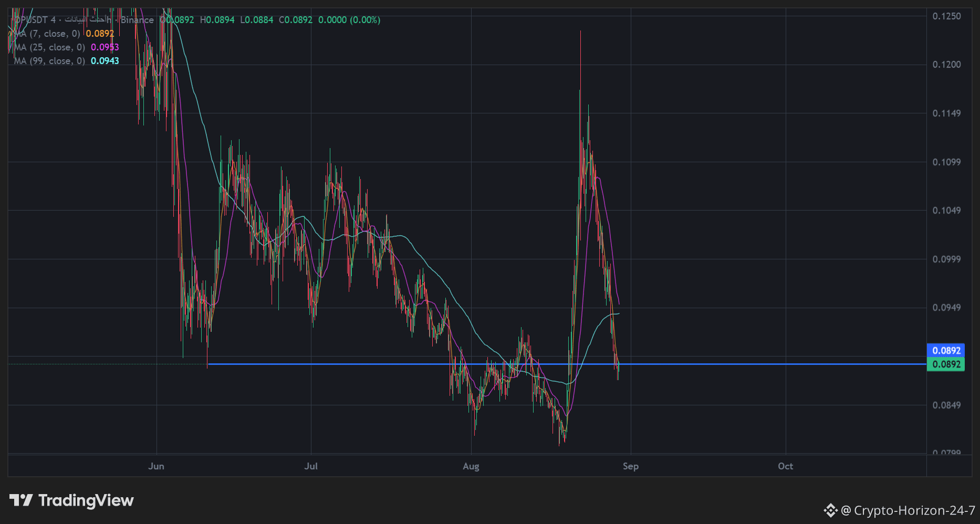Image resolution: width=980 pixels, height=524 pixels.
Task: Click the C0.0892 close value
Action: (x=296, y=20)
